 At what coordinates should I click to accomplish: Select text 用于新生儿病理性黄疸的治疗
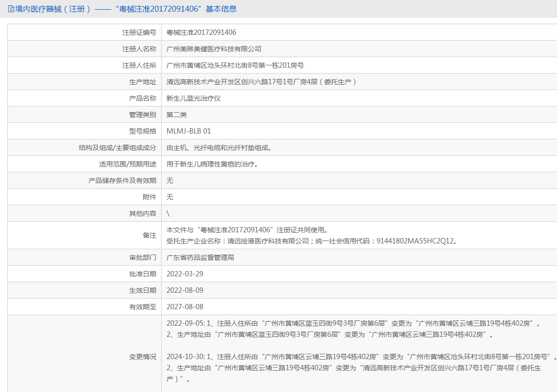(212, 164)
